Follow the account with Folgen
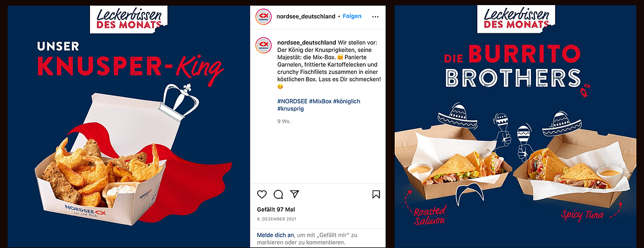The width and height of the screenshot is (644, 248). (x=352, y=16)
